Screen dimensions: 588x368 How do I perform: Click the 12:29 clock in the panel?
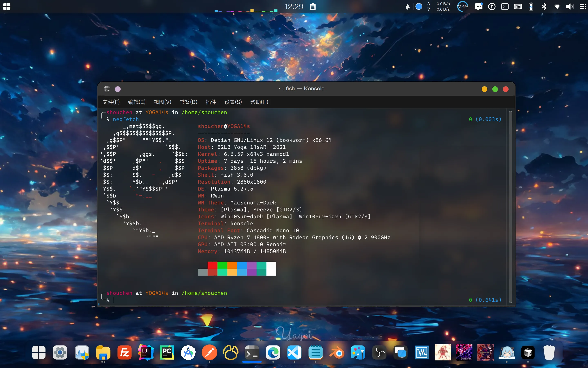(x=294, y=7)
